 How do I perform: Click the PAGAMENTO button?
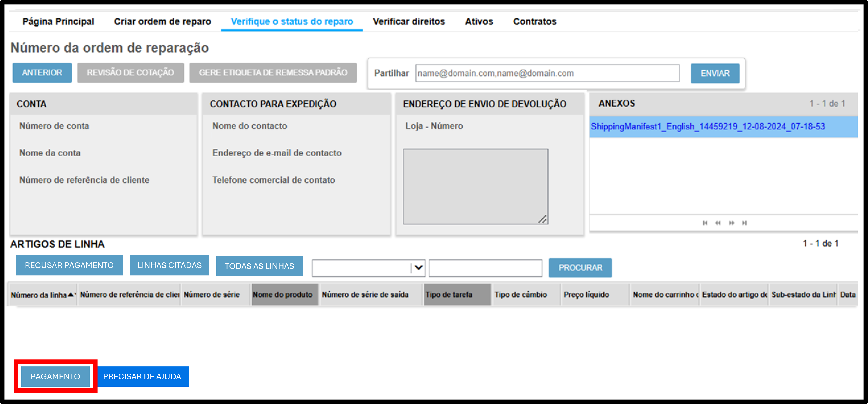56,376
